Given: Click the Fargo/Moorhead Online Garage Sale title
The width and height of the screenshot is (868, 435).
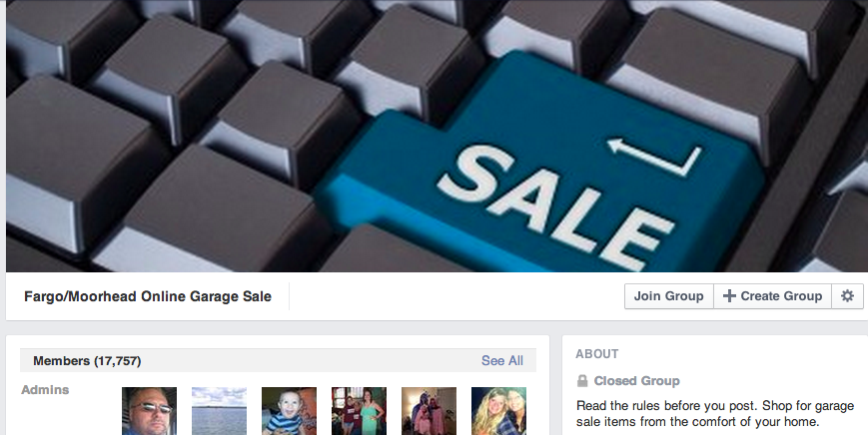Looking at the screenshot, I should click(148, 296).
